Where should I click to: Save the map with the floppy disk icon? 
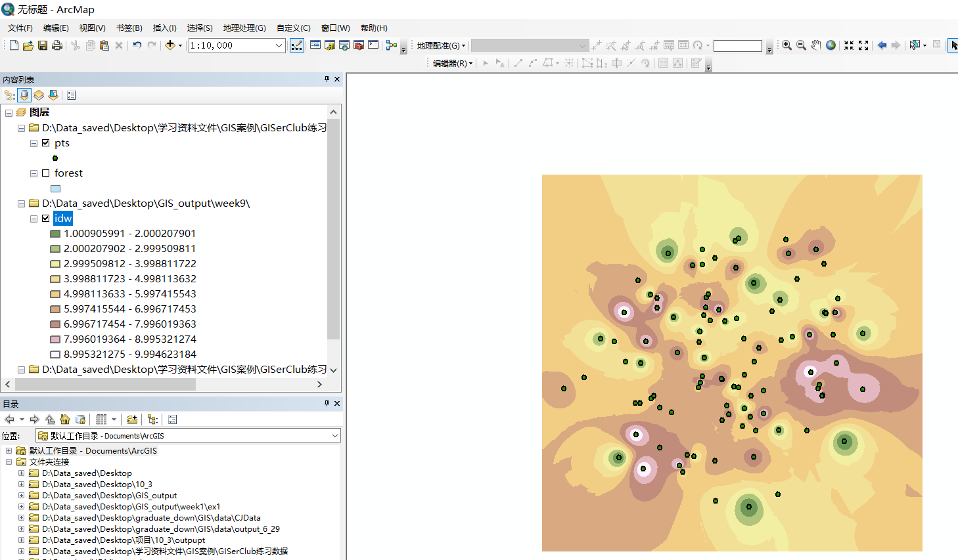tap(43, 45)
